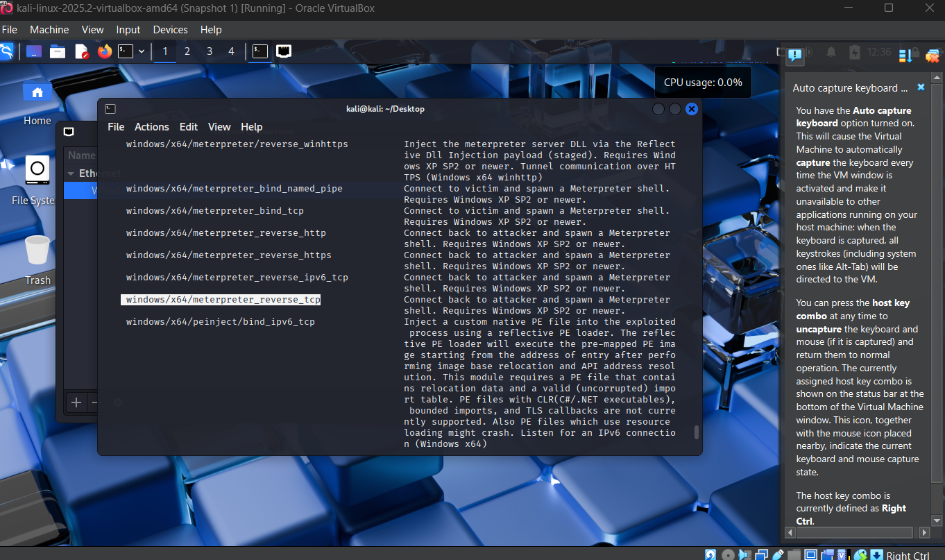Launch a terminal from the panel launcher

pos(126,51)
